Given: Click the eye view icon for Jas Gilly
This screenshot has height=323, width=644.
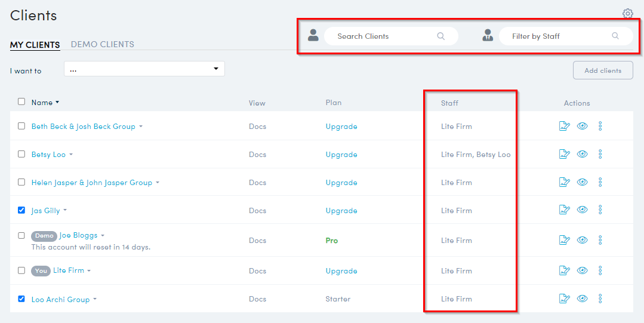Looking at the screenshot, I should click(583, 210).
